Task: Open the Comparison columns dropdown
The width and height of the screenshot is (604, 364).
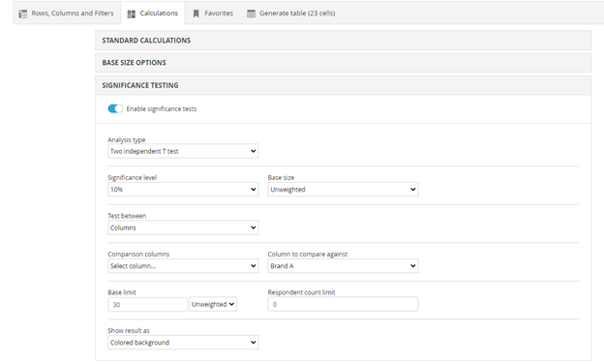Action: tap(183, 266)
